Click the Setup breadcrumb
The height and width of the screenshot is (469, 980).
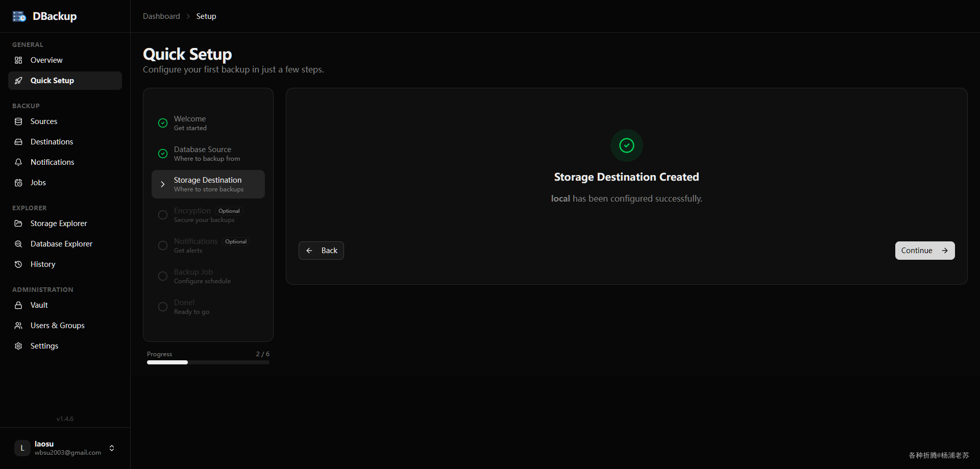pos(206,16)
